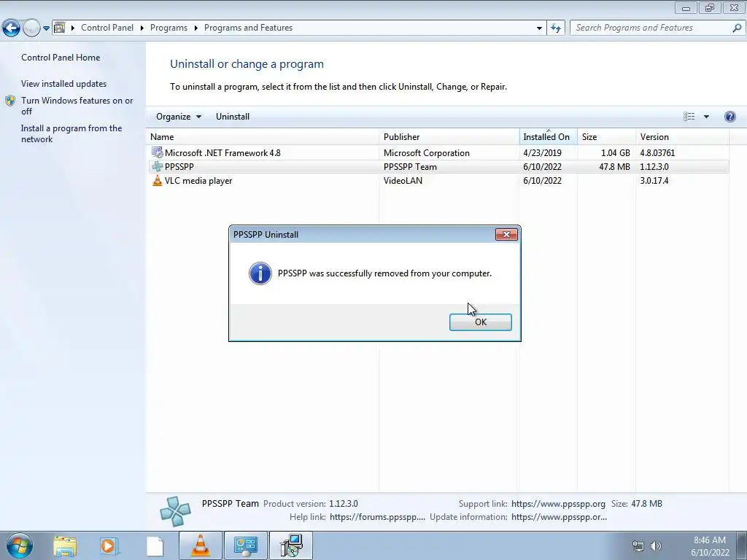Open Control Panel Home
This screenshot has width=747, height=560.
61,57
